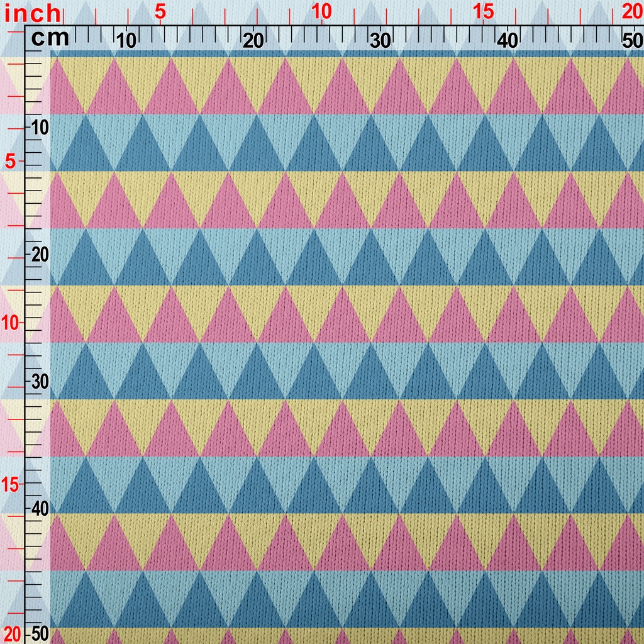Pick the 30 cm mark on left ruler
644x644 pixels.
point(40,382)
